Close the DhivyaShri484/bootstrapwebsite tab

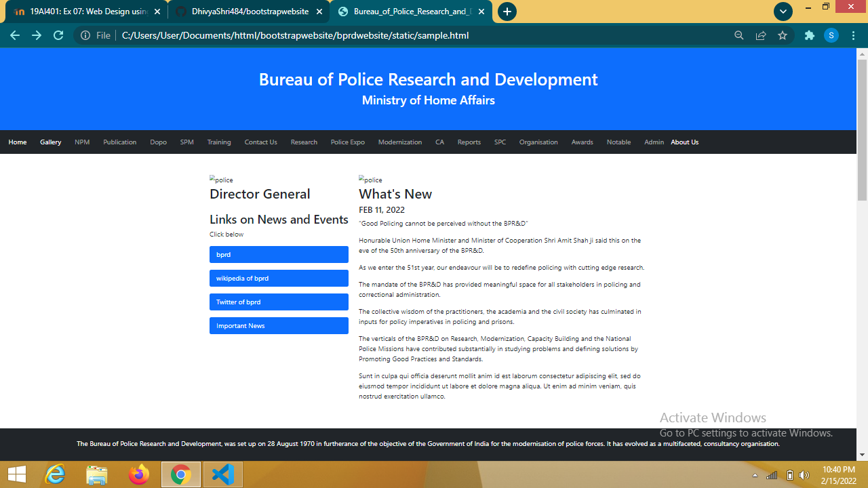coord(319,12)
